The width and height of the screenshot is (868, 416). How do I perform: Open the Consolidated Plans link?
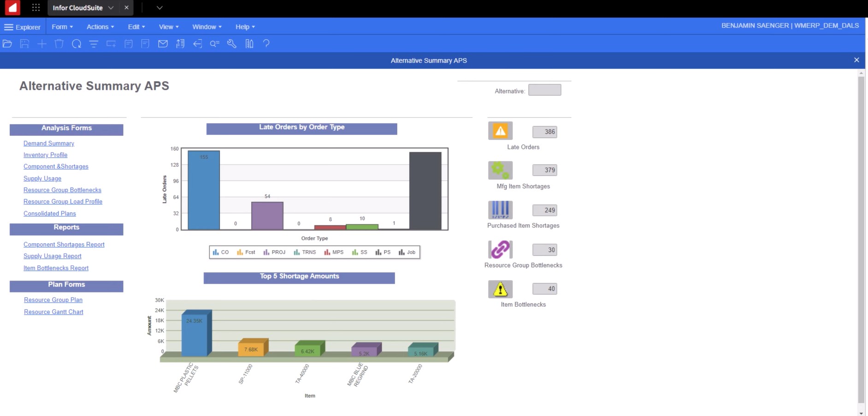pos(50,213)
